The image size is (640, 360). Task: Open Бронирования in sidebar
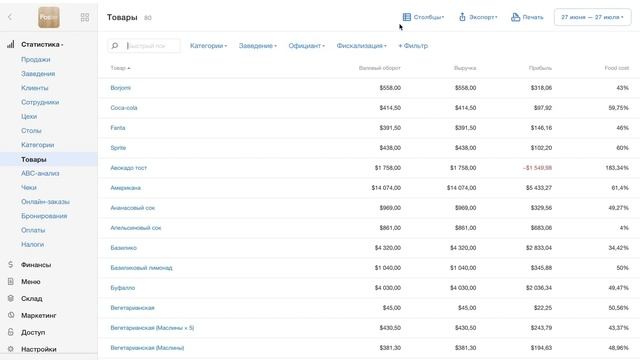pyautogui.click(x=44, y=216)
